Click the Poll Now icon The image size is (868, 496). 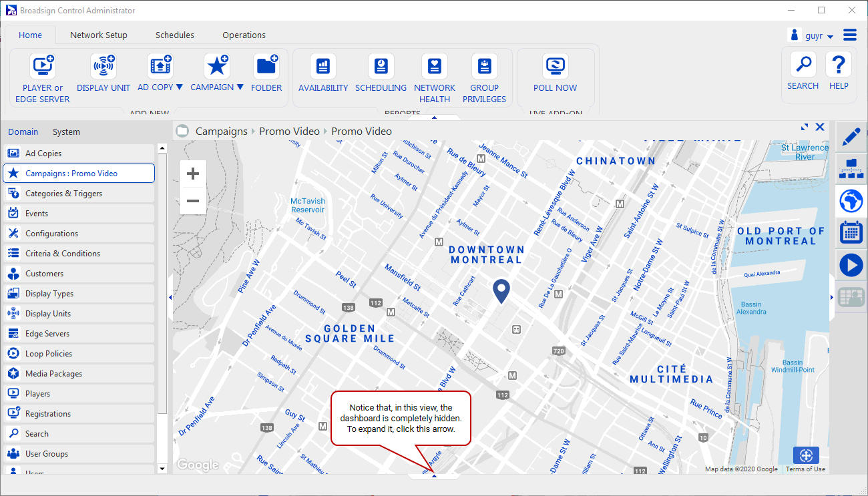[x=556, y=66]
